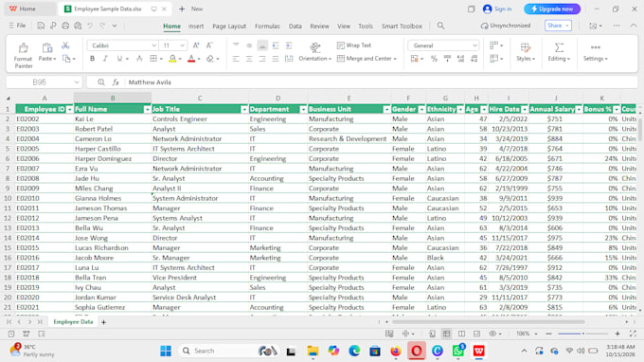
Task: Click the Unsynchronized cloud status
Action: tap(506, 26)
